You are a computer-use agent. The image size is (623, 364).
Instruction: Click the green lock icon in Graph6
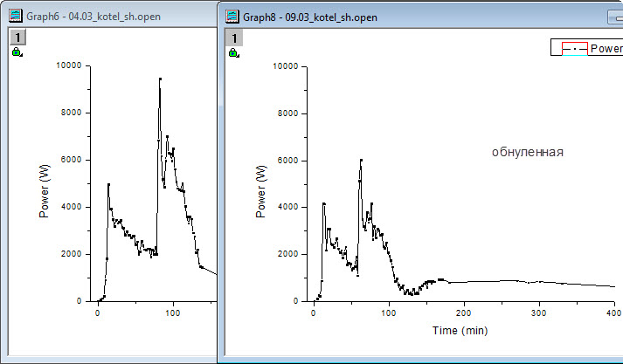coord(17,53)
